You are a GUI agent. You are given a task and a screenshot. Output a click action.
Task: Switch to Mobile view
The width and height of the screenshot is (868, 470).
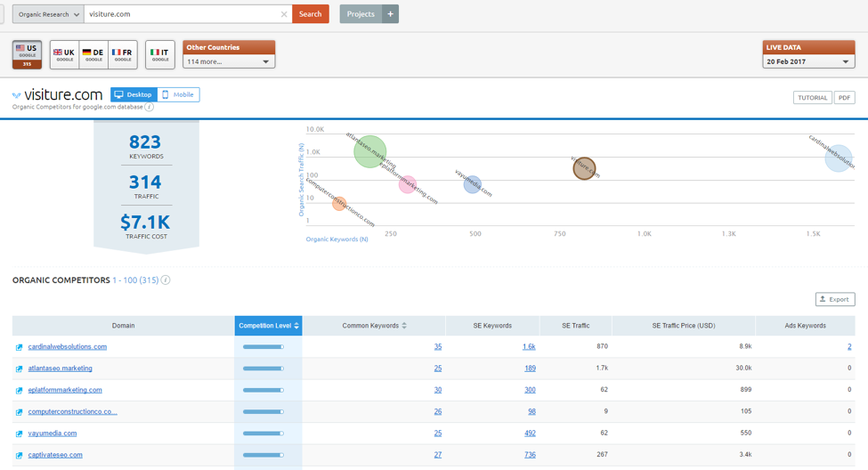click(178, 94)
